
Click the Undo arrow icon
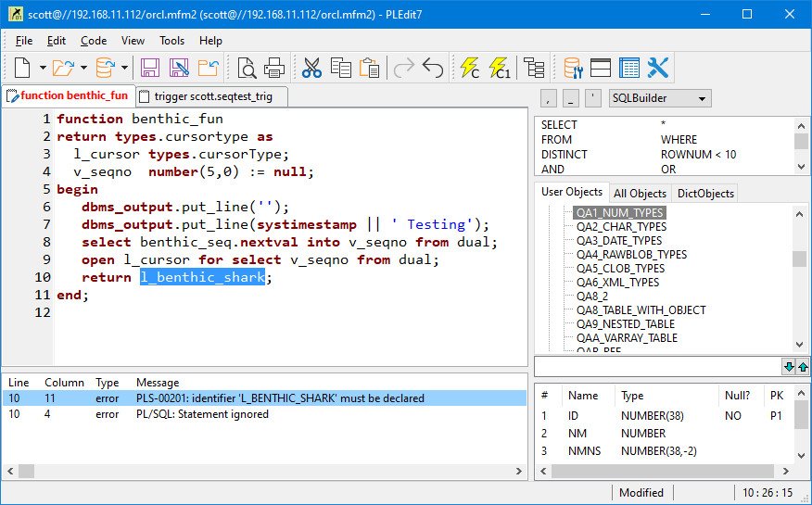433,68
